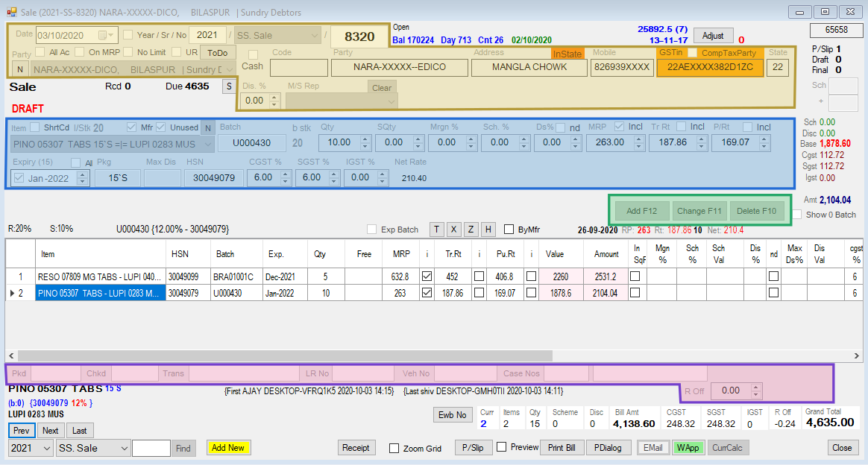Toggle the ByMfr checkbox

click(x=509, y=230)
